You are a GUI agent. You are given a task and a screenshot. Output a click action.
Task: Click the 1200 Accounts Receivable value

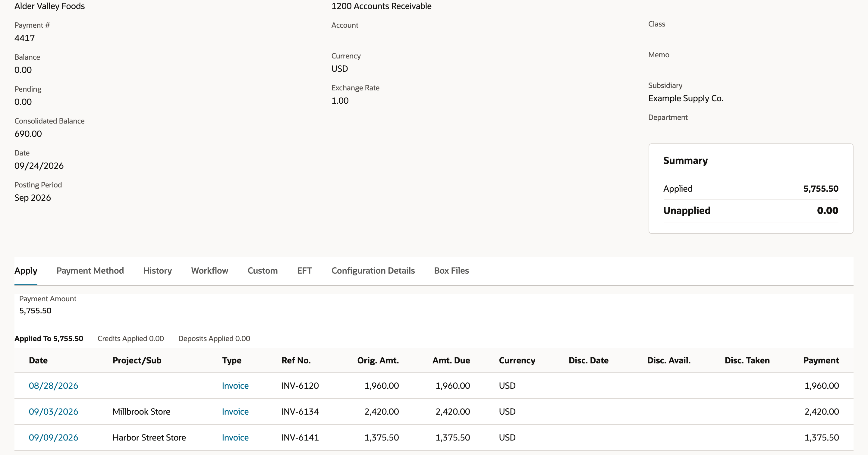tap(381, 6)
